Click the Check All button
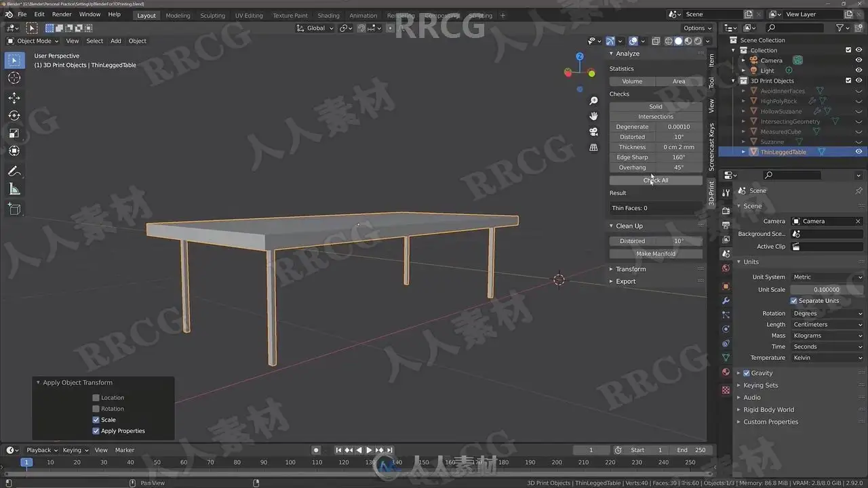The image size is (868, 488). tap(656, 180)
